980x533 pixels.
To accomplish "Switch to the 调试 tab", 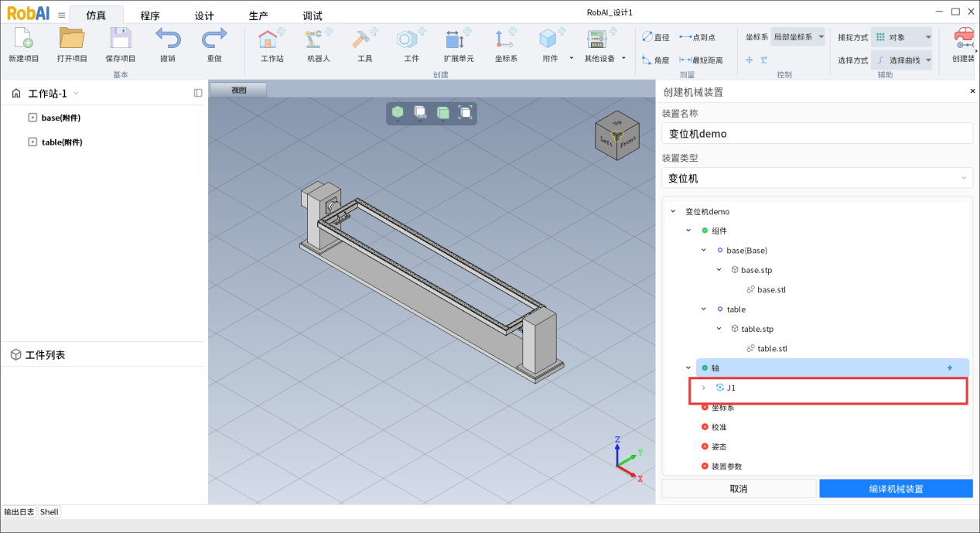I will coord(312,15).
